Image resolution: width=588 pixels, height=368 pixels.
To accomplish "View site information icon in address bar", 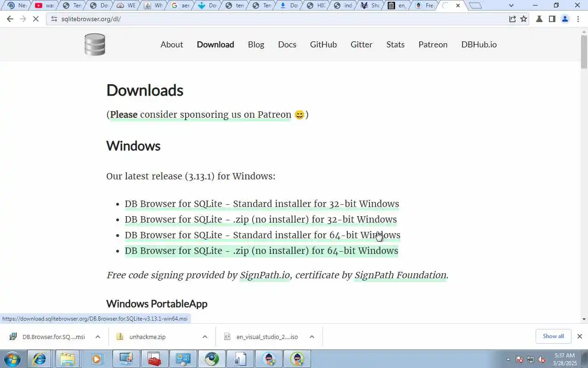I will pos(54,19).
